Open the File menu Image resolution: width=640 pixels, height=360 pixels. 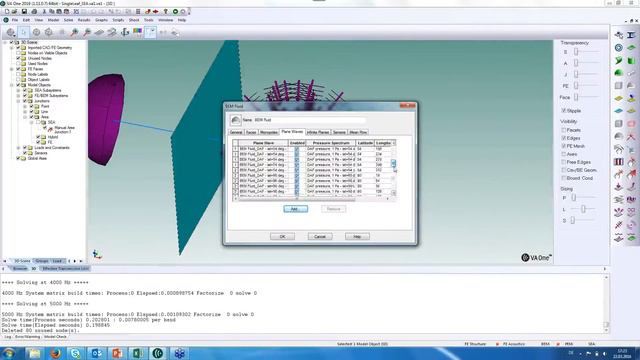click(x=15, y=20)
